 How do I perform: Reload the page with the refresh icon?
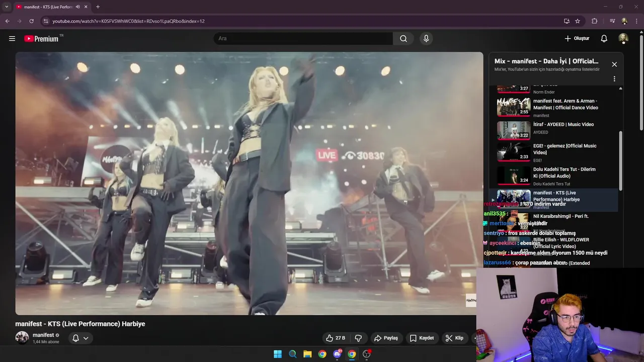[x=31, y=21]
